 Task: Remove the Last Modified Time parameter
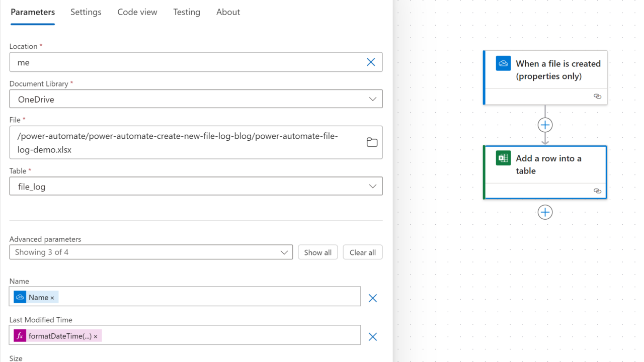(372, 337)
